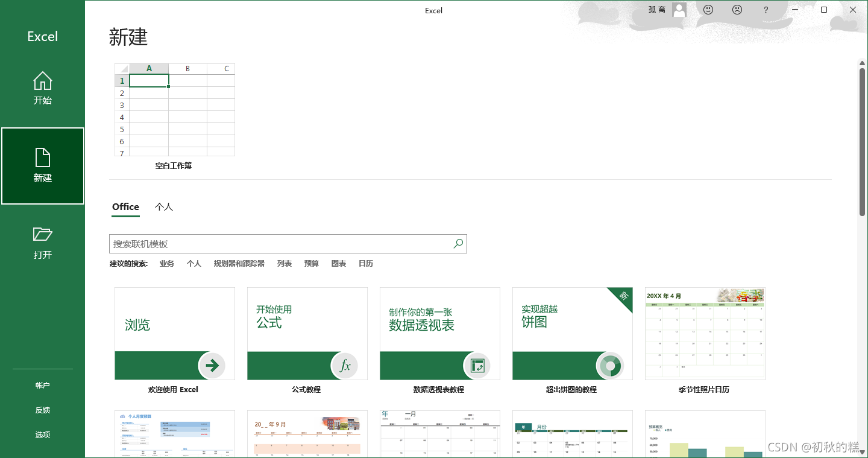Open the 月份 dark green calendar template
The image size is (868, 458).
pyautogui.click(x=573, y=434)
